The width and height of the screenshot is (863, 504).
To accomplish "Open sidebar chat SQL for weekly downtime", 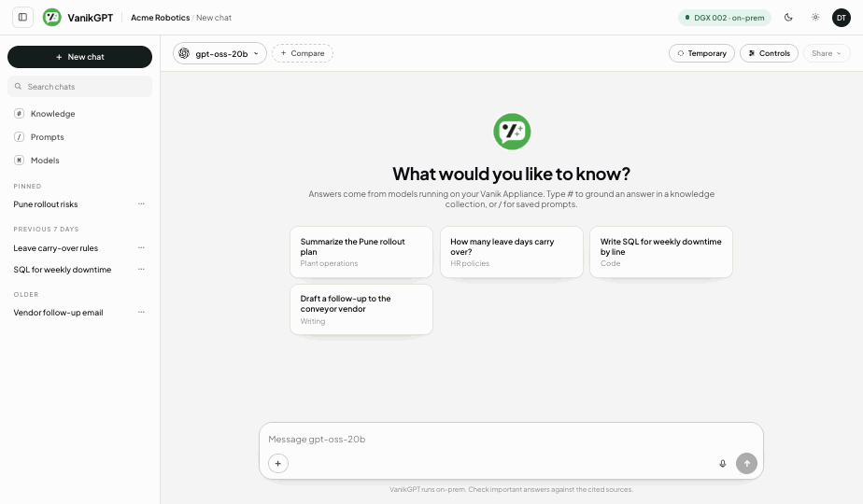I will (x=63, y=270).
